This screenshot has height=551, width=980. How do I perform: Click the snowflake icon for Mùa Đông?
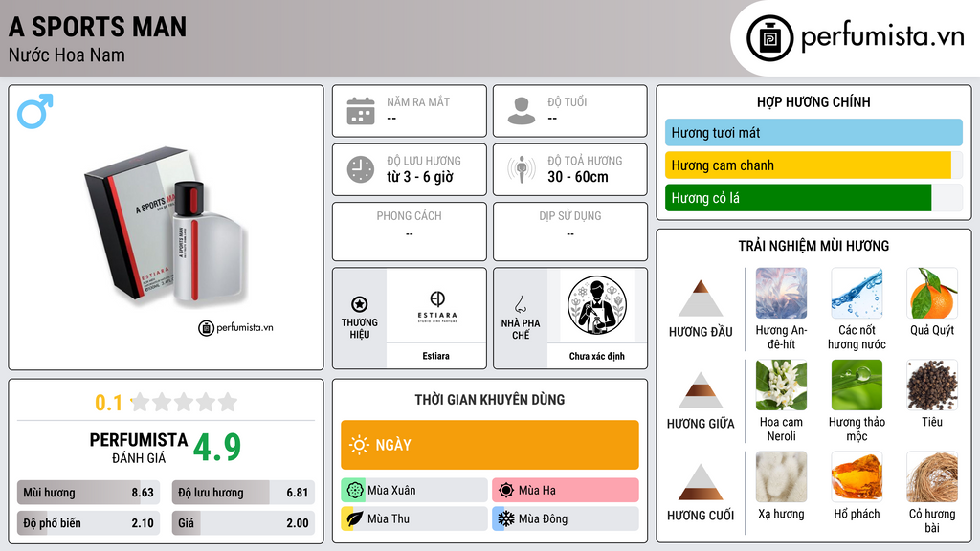(x=506, y=518)
